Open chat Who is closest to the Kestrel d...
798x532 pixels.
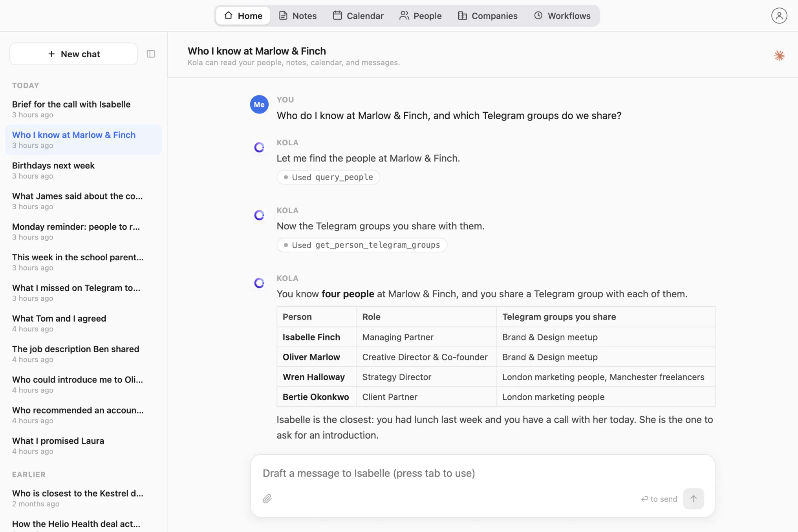(83, 498)
